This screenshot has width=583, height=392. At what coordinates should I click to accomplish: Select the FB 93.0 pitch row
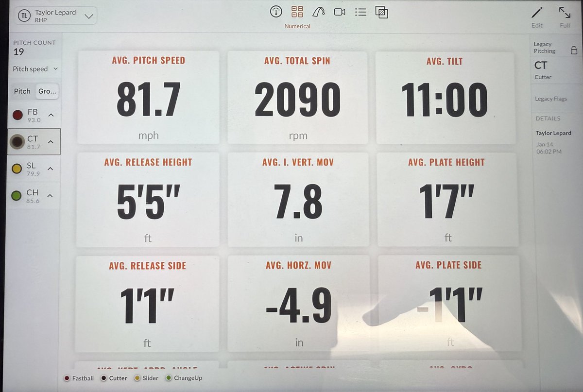coord(34,115)
